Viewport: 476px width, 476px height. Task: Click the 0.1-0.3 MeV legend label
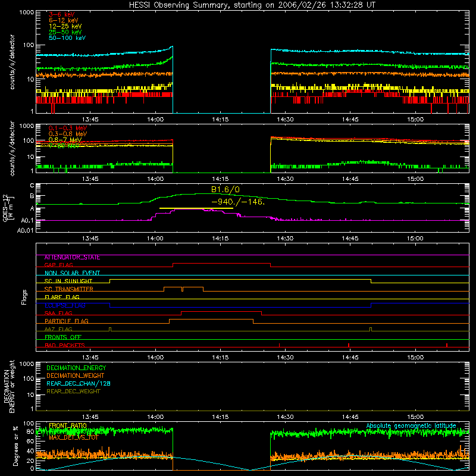coord(68,128)
